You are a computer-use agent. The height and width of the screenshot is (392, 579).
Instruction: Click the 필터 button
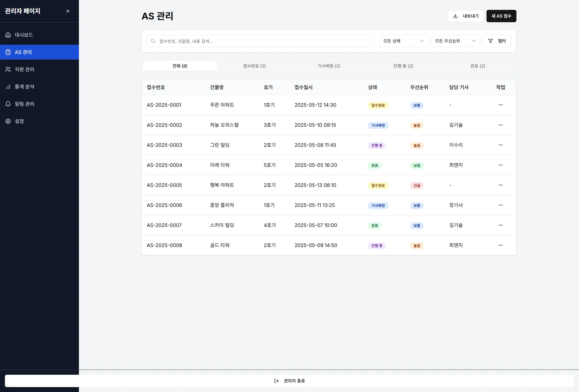pos(497,41)
